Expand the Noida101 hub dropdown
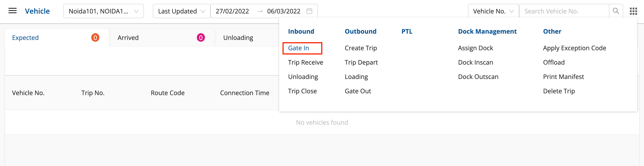644x166 pixels. pyautogui.click(x=103, y=11)
